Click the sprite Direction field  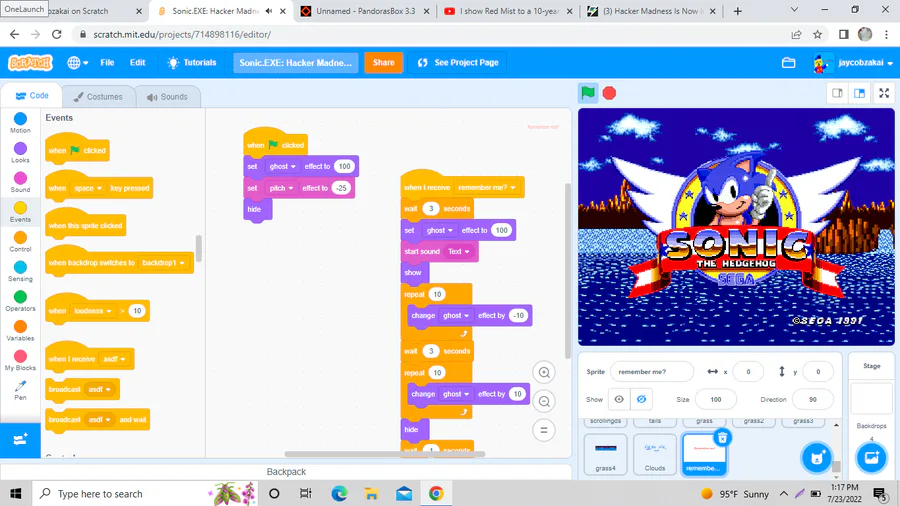pos(812,399)
